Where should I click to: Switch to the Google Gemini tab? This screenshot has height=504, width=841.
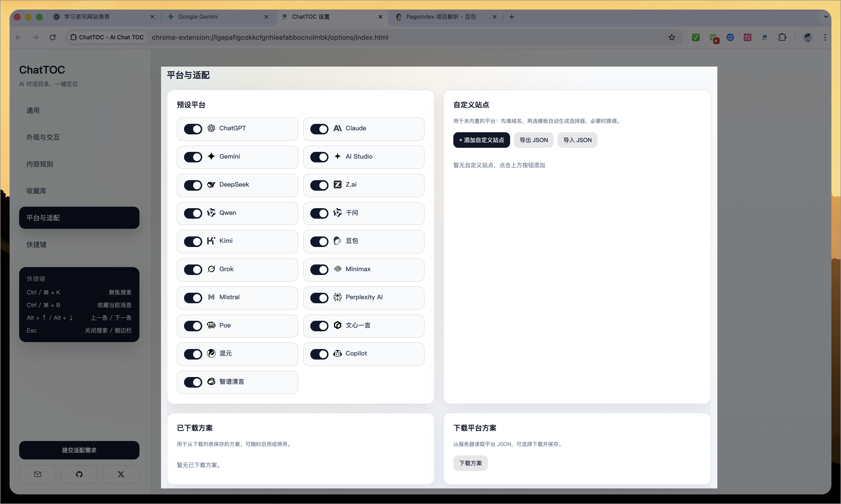click(x=217, y=17)
